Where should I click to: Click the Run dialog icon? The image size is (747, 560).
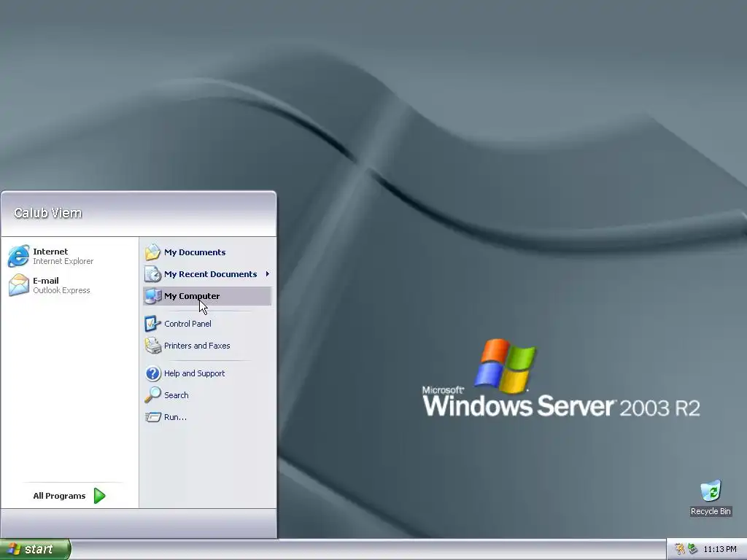[x=153, y=417]
